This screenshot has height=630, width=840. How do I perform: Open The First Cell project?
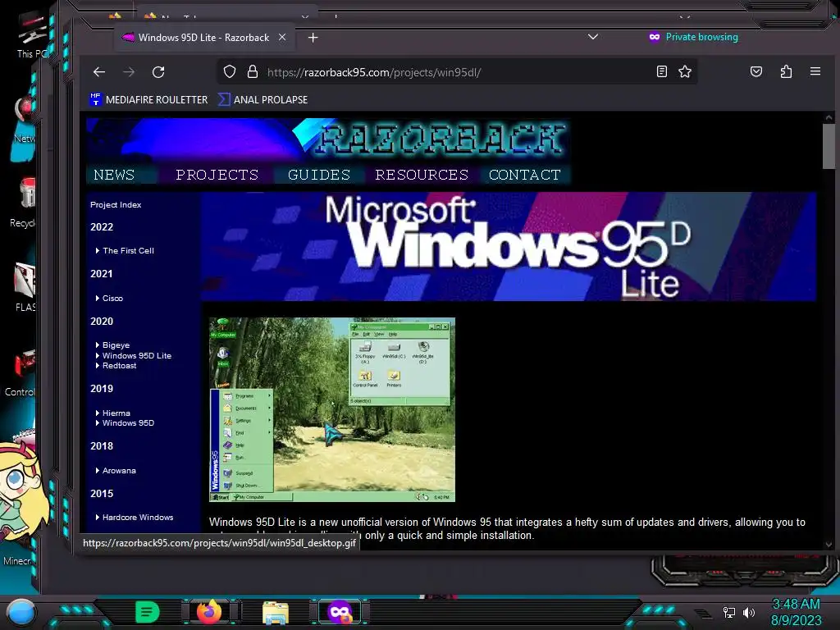[x=128, y=251]
